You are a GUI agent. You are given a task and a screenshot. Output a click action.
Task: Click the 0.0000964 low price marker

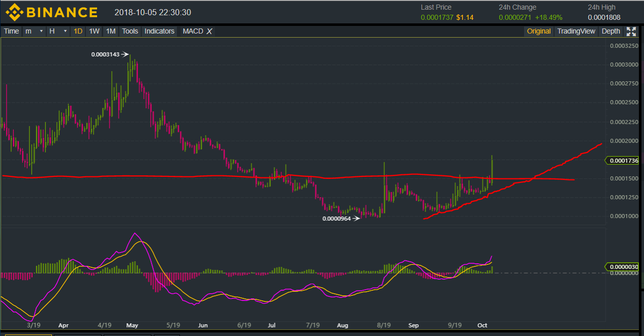tap(336, 219)
